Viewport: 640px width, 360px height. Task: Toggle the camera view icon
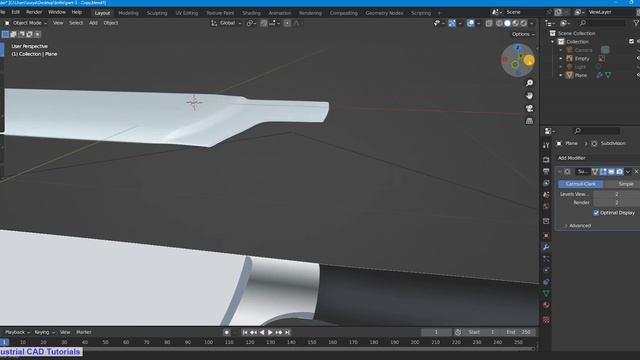pos(529,108)
